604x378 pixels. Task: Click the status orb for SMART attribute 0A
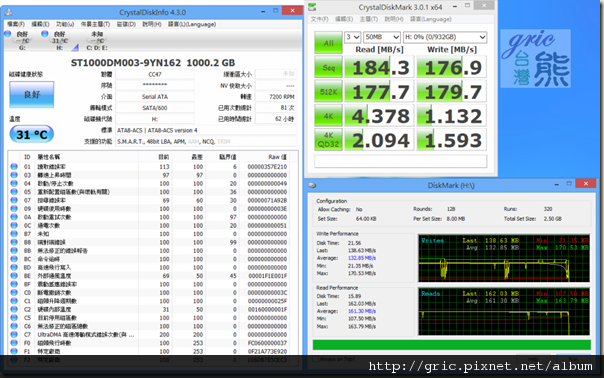pos(14,217)
